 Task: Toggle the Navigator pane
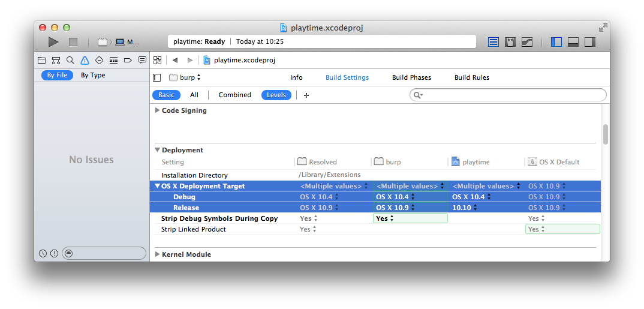[556, 42]
